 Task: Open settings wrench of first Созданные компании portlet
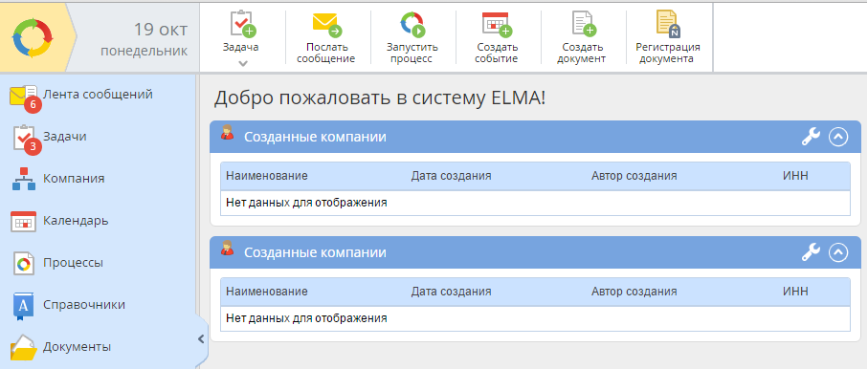pyautogui.click(x=811, y=137)
